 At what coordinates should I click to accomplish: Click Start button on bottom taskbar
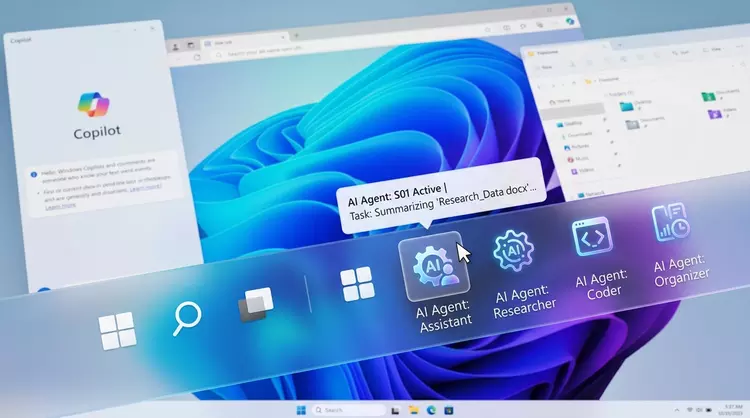[x=301, y=410]
